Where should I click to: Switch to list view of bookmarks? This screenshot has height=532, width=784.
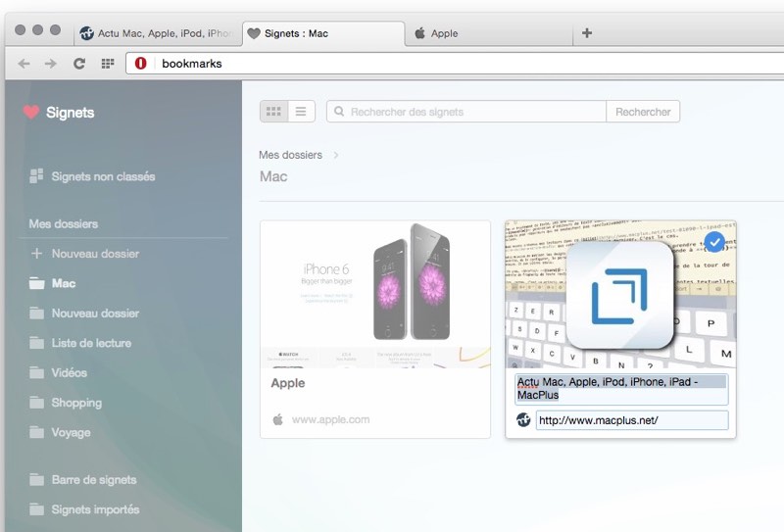[301, 112]
